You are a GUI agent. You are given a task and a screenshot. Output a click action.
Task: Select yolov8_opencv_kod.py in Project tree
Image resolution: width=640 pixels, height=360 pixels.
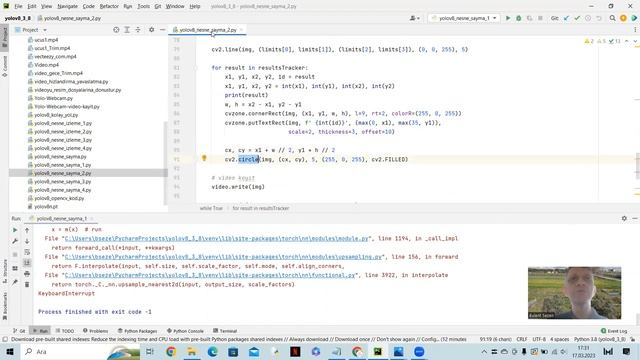[59, 198]
